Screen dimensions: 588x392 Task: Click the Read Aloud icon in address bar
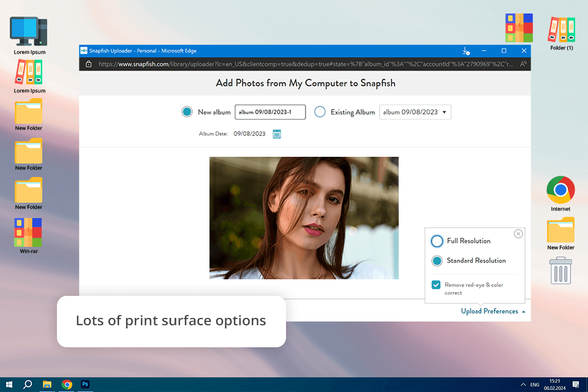click(523, 64)
